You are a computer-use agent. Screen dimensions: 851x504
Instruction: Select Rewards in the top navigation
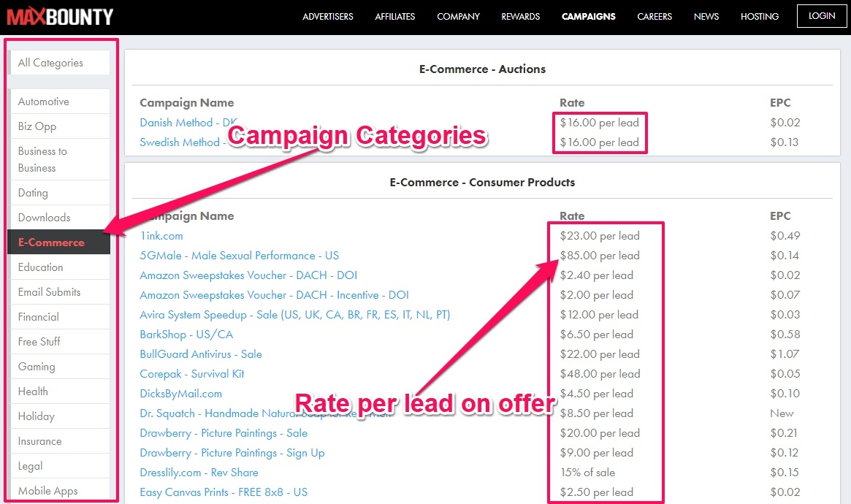click(x=521, y=17)
